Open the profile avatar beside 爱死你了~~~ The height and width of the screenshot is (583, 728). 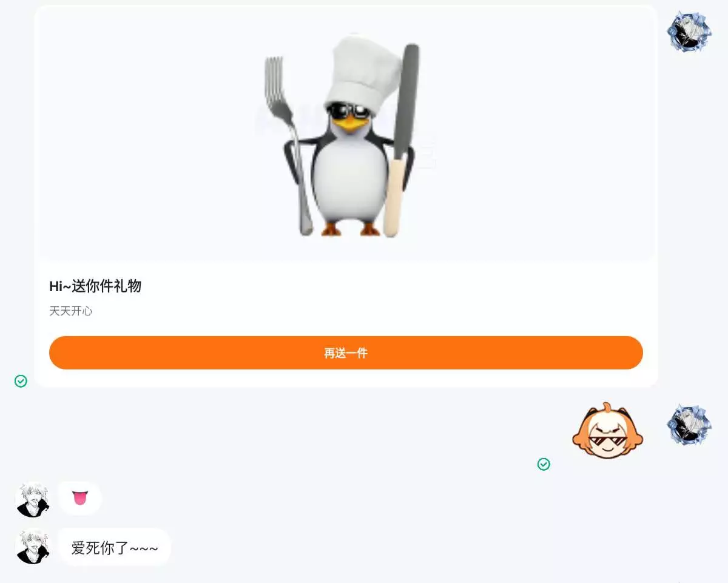click(33, 547)
